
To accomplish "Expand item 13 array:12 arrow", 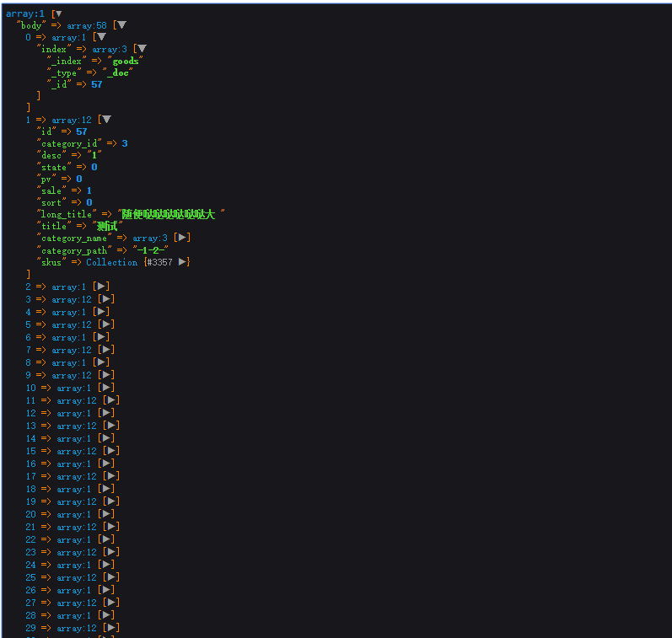I will point(112,426).
